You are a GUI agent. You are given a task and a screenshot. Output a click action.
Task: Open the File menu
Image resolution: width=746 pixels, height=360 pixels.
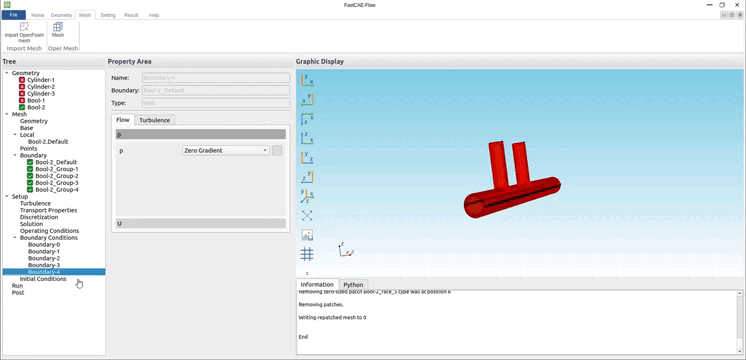pos(13,15)
